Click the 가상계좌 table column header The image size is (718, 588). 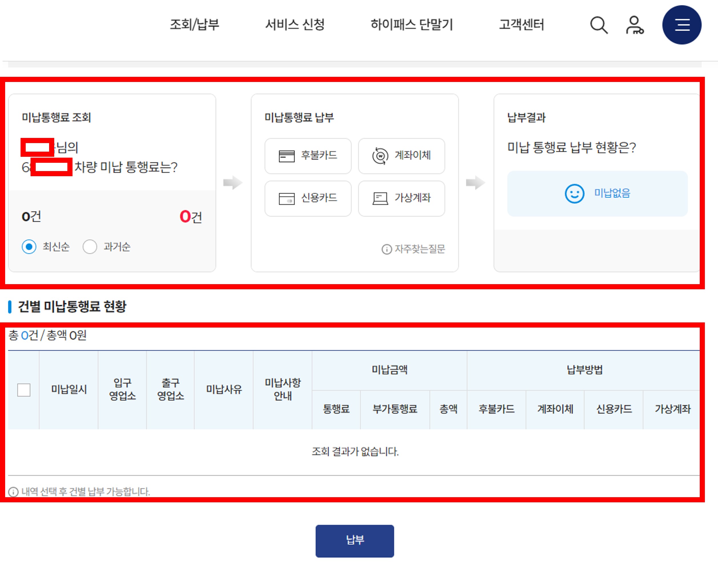(672, 409)
